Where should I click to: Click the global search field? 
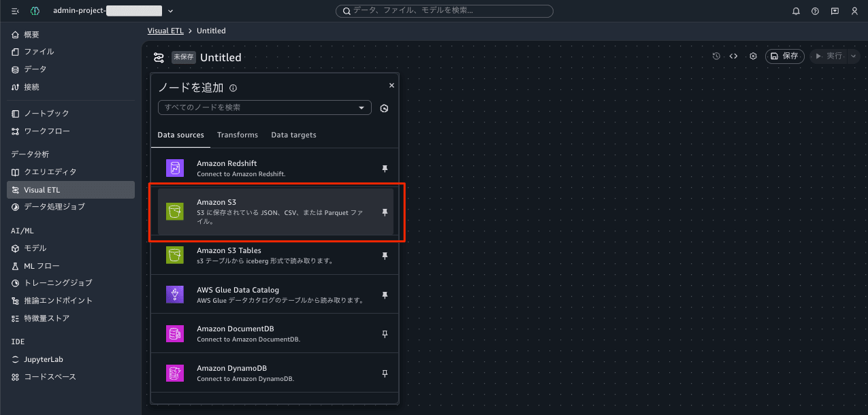[445, 11]
